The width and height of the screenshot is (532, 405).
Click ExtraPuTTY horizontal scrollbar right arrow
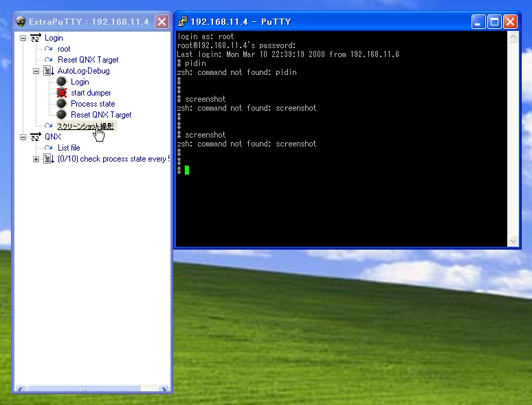click(164, 389)
